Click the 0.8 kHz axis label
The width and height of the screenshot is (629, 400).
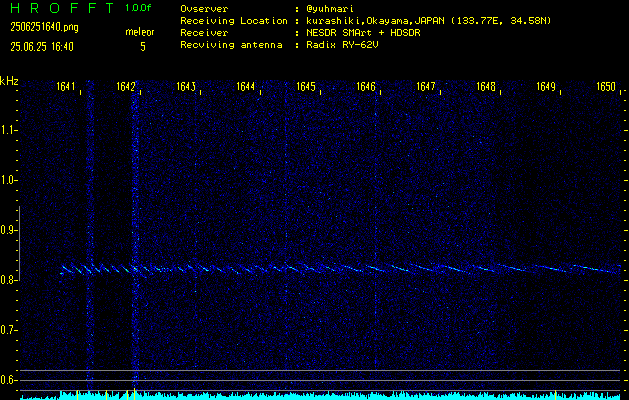coord(7,280)
